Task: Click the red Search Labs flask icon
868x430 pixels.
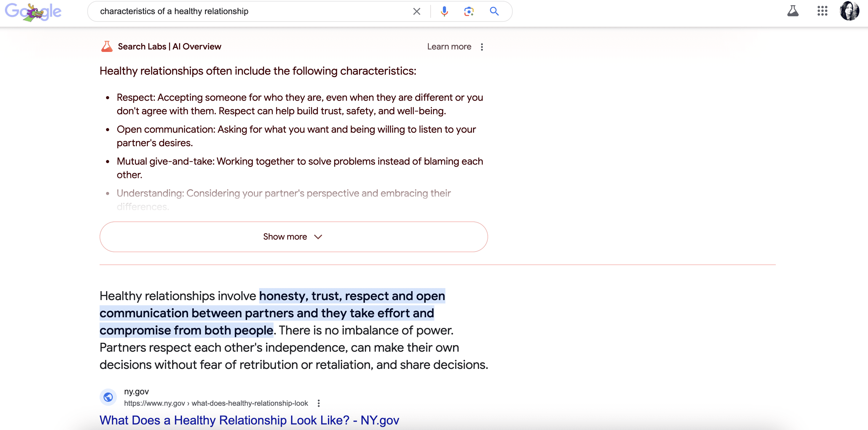Action: pos(107,46)
